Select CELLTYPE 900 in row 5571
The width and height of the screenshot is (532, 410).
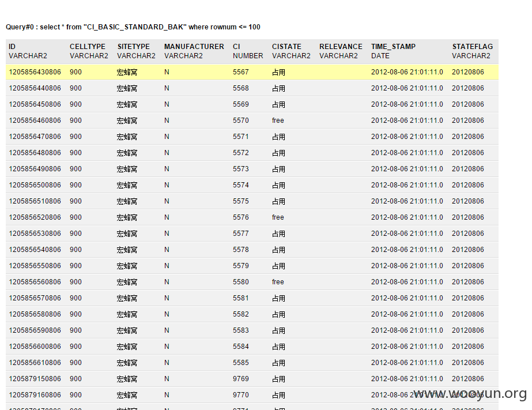pos(76,137)
